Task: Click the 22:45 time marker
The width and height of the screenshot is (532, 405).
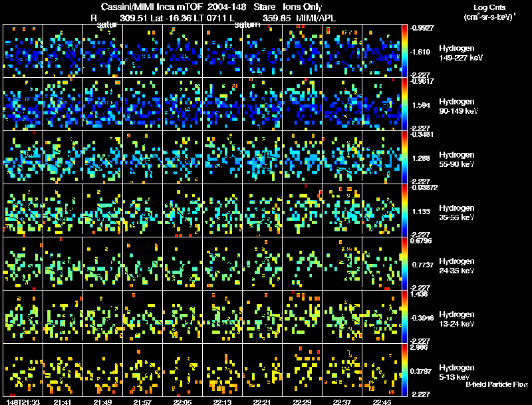Action: (x=382, y=402)
